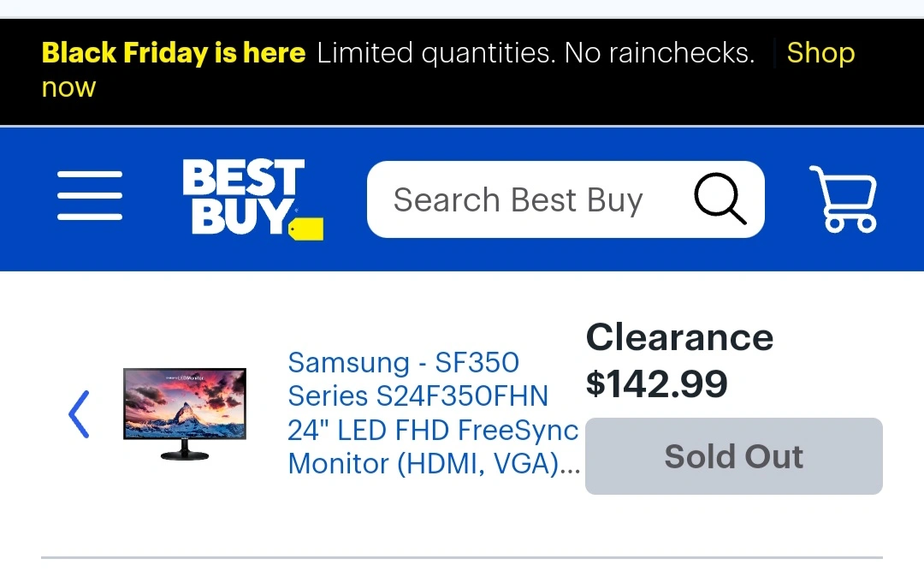Click the Black Friday is here headline
This screenshot has height=577, width=924.
pyautogui.click(x=174, y=53)
